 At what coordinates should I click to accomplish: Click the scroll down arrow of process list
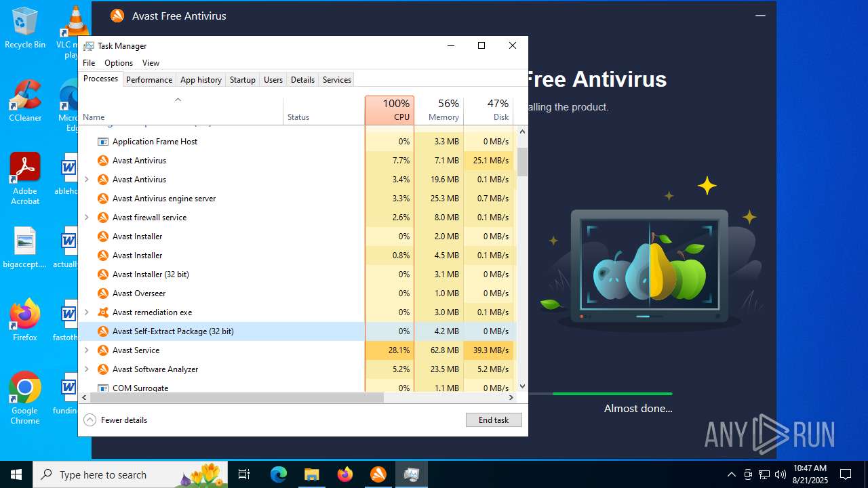(x=522, y=386)
